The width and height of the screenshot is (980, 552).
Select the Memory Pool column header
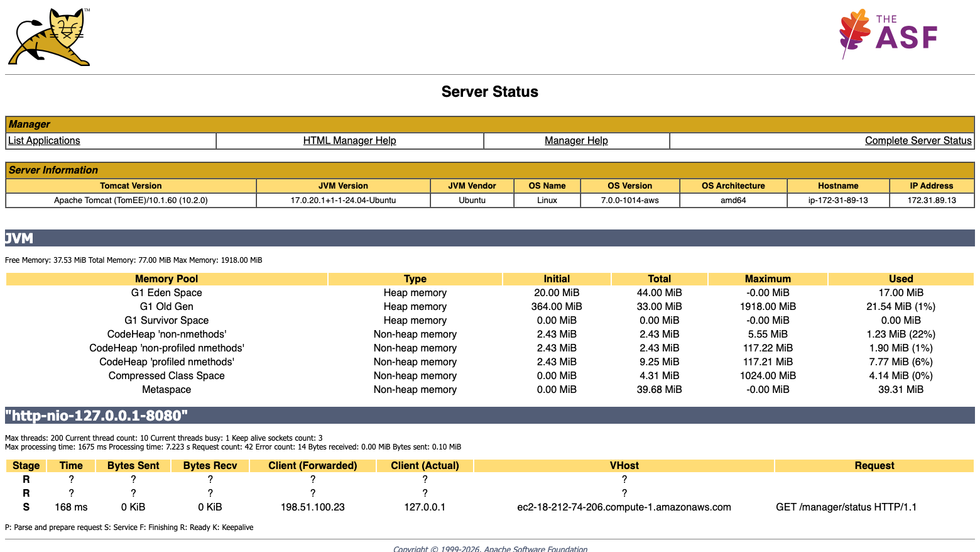tap(166, 279)
